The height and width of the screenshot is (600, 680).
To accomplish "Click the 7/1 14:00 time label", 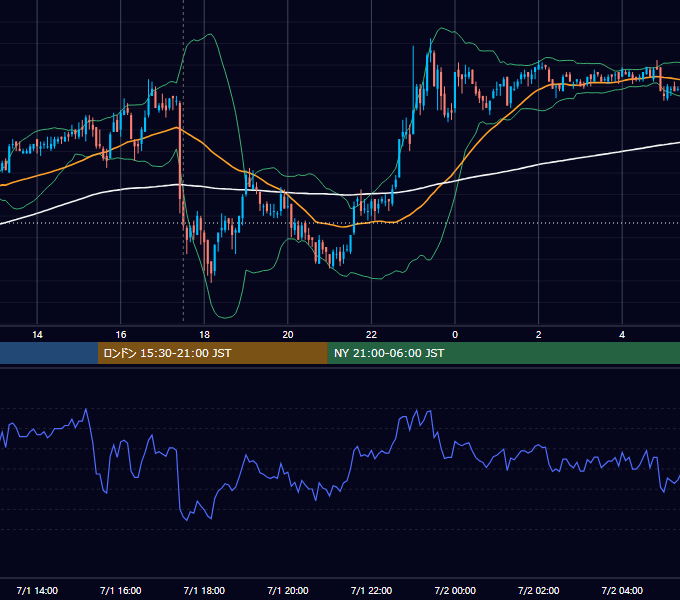I will (37, 590).
